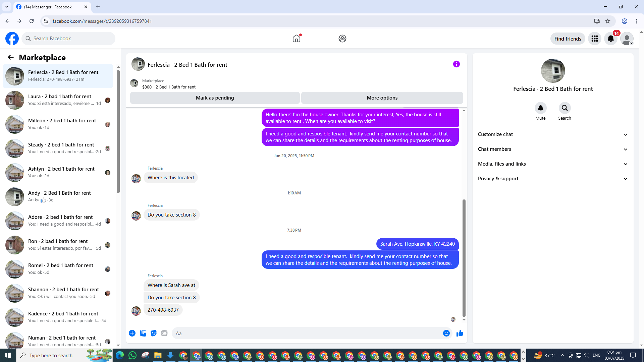Click the message input field

pyautogui.click(x=307, y=333)
